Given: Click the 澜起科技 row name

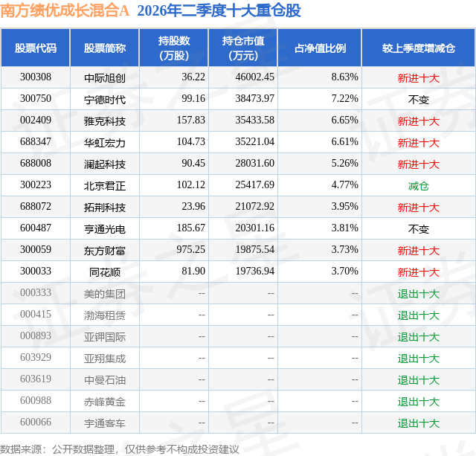Looking at the screenshot, I should [x=105, y=164].
